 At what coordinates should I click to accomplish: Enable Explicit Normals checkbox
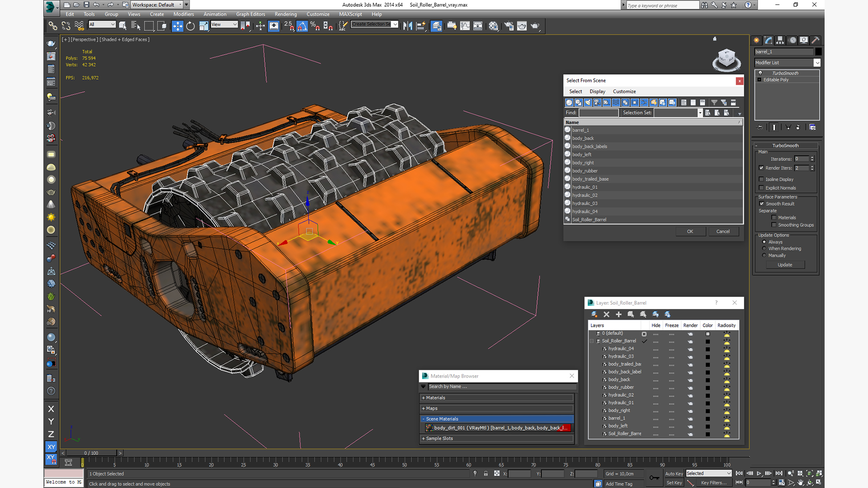[761, 188]
